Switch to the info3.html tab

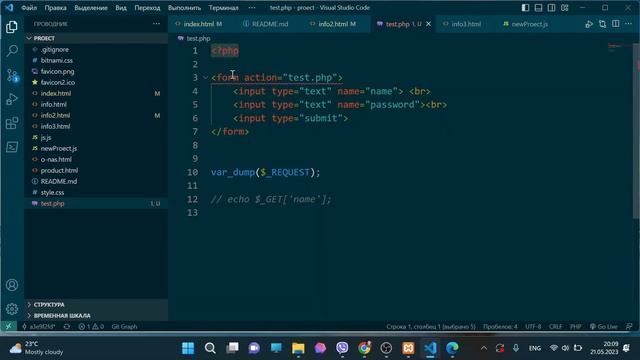click(x=466, y=24)
